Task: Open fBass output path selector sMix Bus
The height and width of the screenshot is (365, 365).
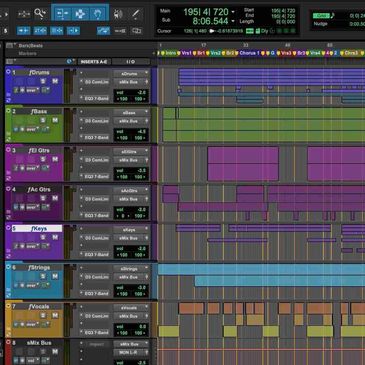Action: point(131,121)
